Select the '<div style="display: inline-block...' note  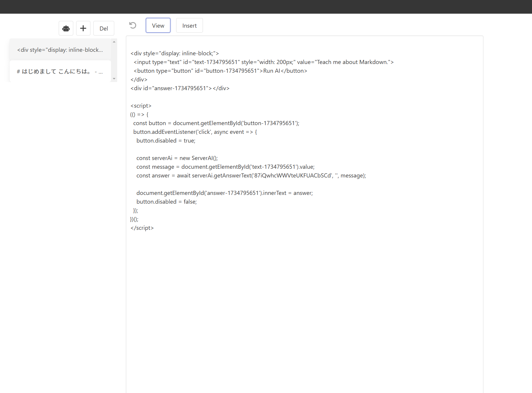click(60, 50)
